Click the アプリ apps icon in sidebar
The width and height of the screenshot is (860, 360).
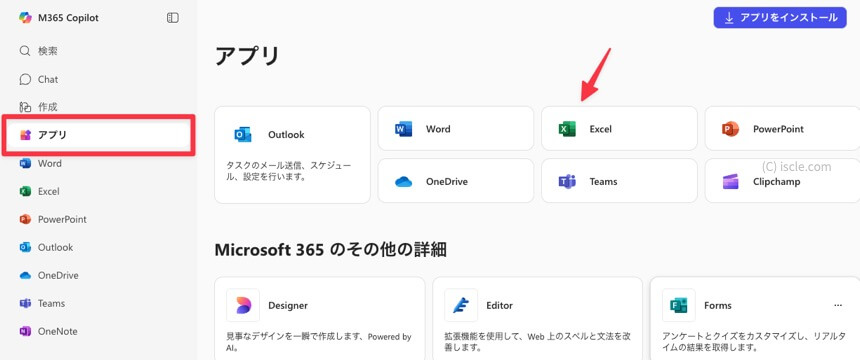tap(25, 135)
